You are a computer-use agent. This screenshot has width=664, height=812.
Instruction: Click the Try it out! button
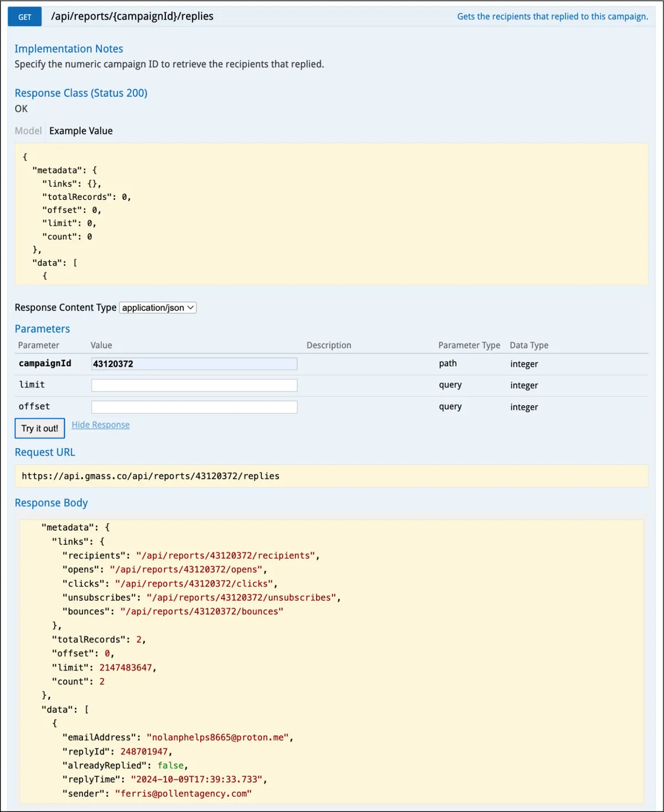pos(40,428)
